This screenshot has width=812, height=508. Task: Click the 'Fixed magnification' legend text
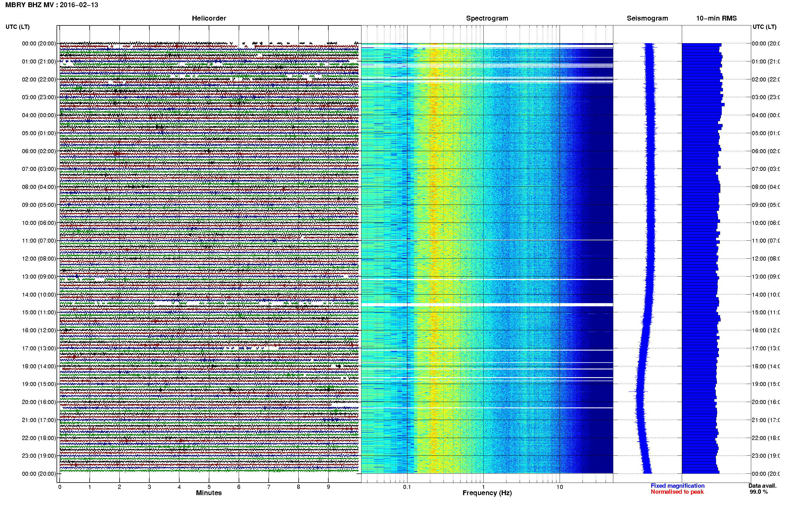tap(678, 486)
